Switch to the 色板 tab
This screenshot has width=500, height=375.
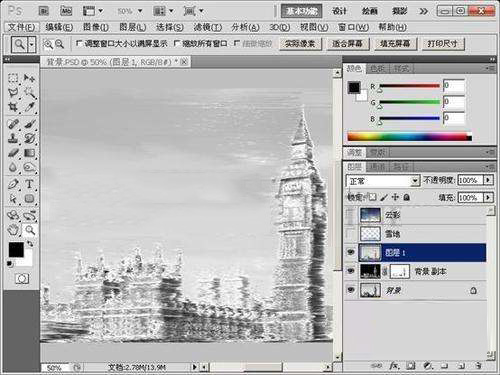378,68
